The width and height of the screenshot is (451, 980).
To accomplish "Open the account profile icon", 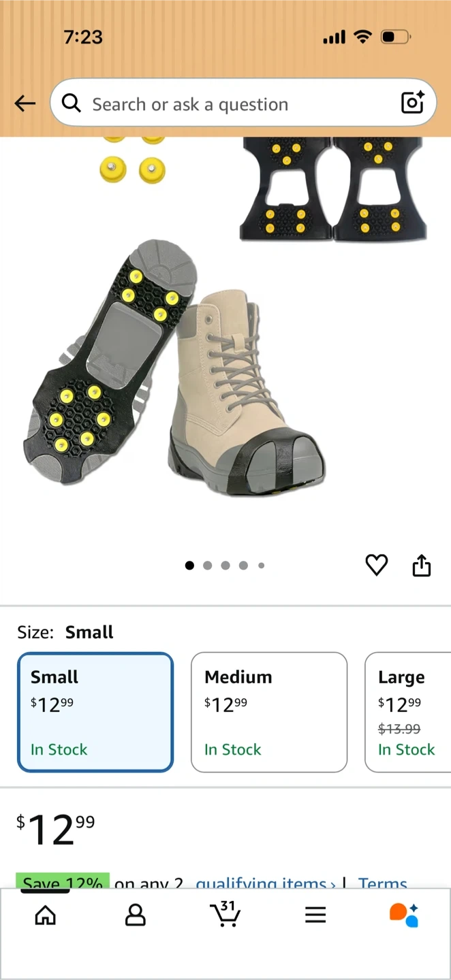I will coord(136,915).
